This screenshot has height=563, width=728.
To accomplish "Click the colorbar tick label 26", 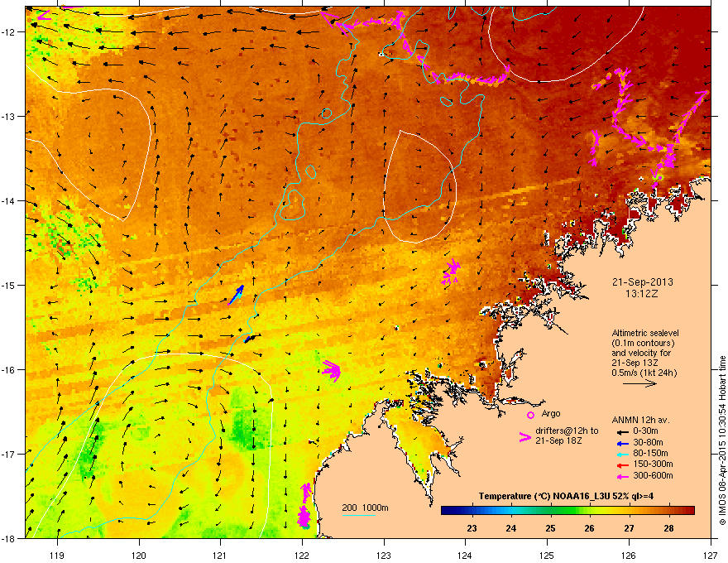I will pyautogui.click(x=589, y=528).
